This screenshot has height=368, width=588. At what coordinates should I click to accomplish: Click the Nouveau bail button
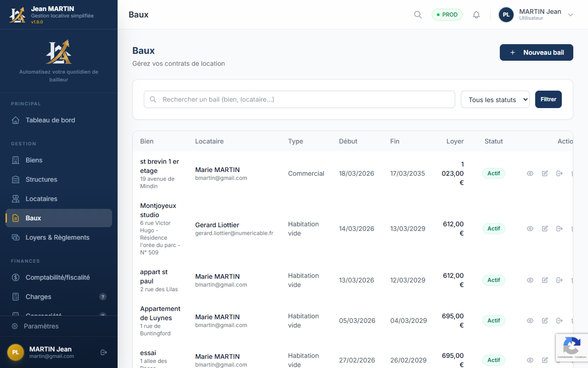tap(536, 52)
